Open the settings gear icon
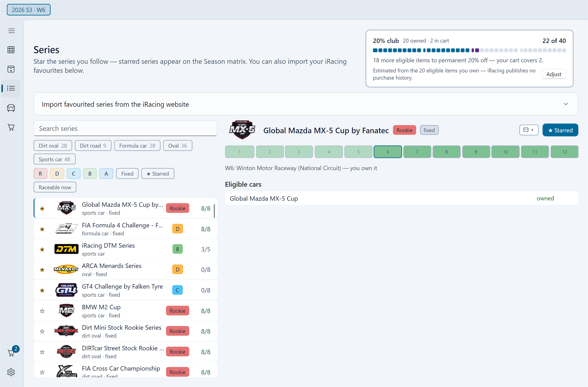This screenshot has height=387, width=588. 11,372
